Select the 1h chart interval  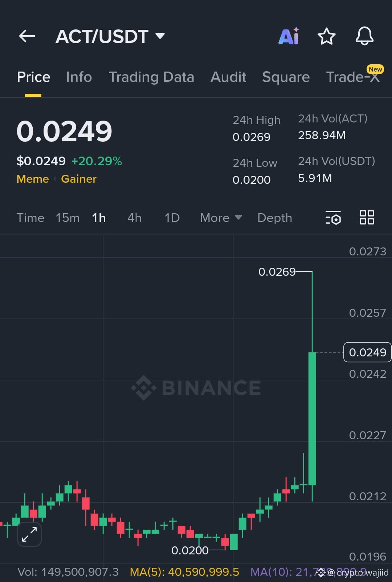click(99, 218)
